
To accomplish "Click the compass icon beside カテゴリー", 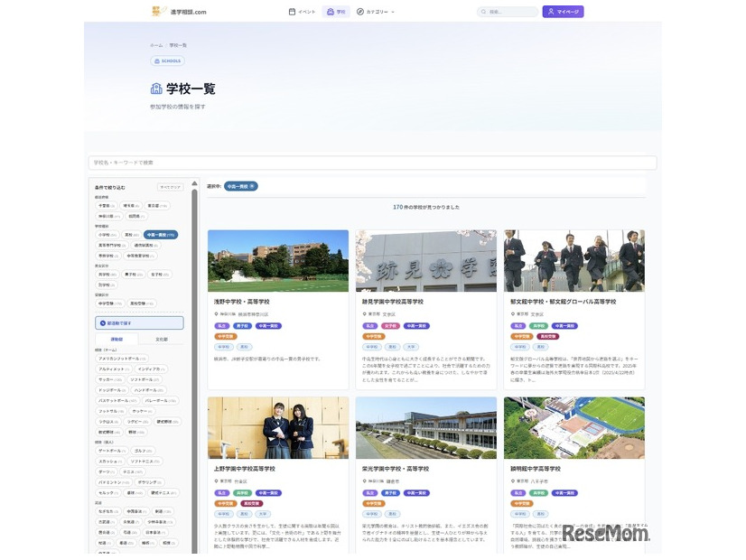I will (x=360, y=12).
